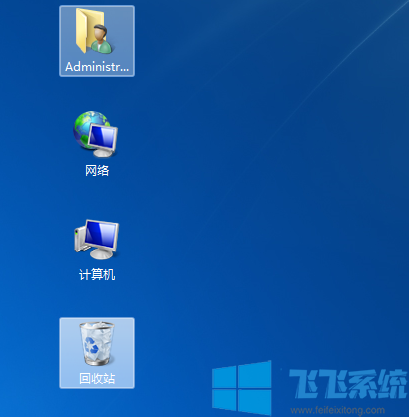Click the tower case beside the computer monitor

[79, 239]
